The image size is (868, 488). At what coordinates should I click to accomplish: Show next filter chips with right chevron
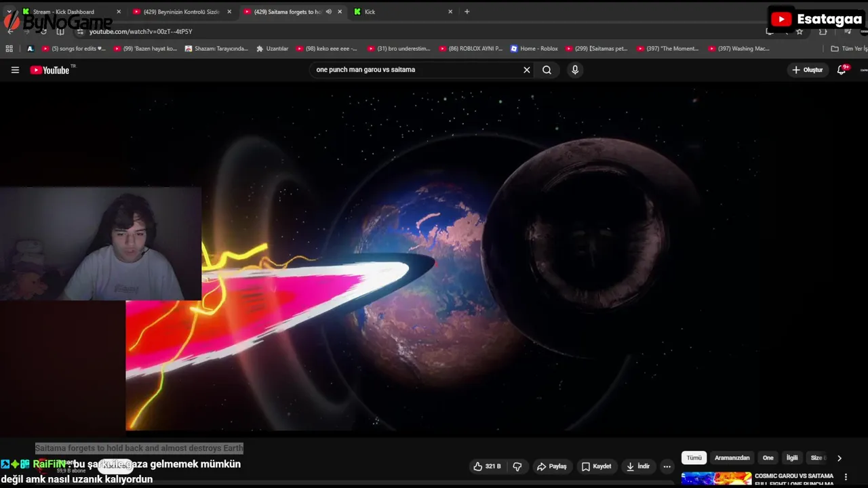coord(839,458)
